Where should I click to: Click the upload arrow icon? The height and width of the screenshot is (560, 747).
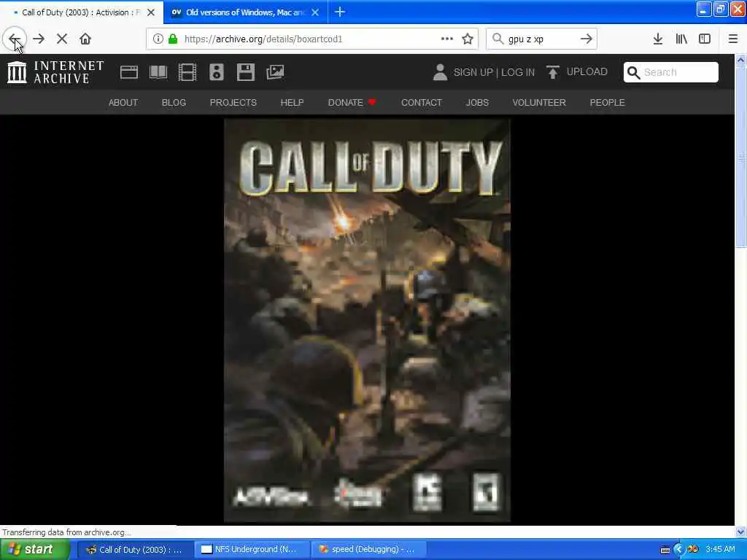553,72
